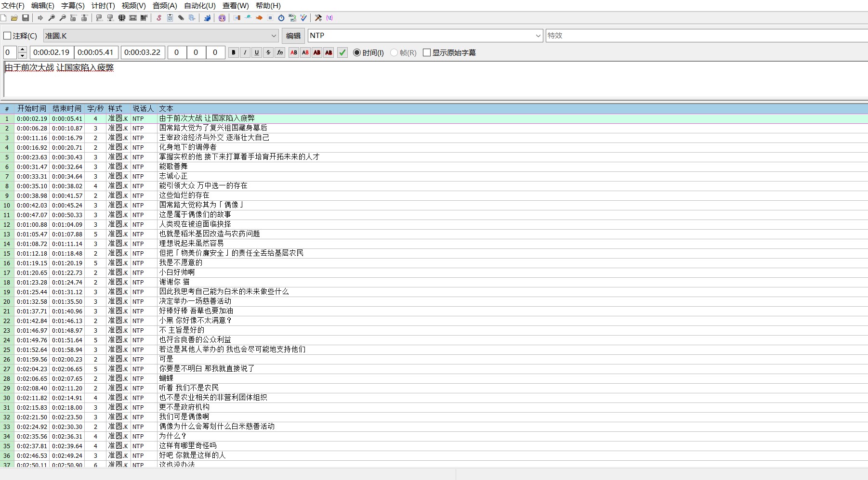Open the 自动化(U) menu
868x480 pixels.
click(x=200, y=6)
